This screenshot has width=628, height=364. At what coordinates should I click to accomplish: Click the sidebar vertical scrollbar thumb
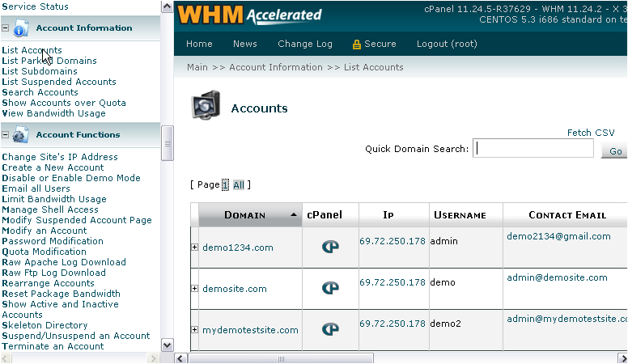point(167,143)
